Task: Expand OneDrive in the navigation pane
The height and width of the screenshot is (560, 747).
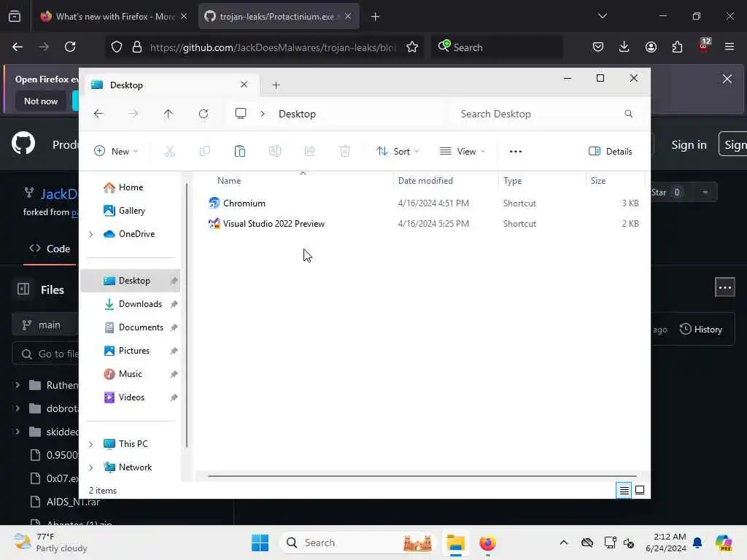Action: [90, 234]
